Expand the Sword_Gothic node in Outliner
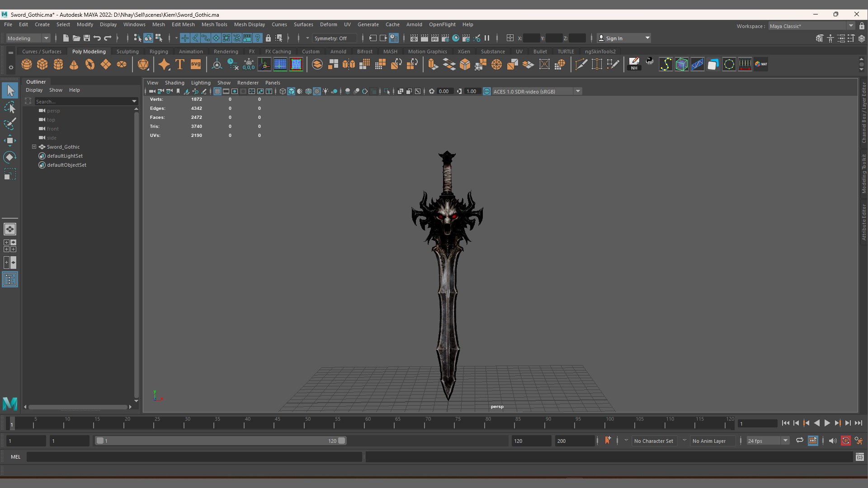Image resolution: width=868 pixels, height=488 pixels. coord(34,147)
